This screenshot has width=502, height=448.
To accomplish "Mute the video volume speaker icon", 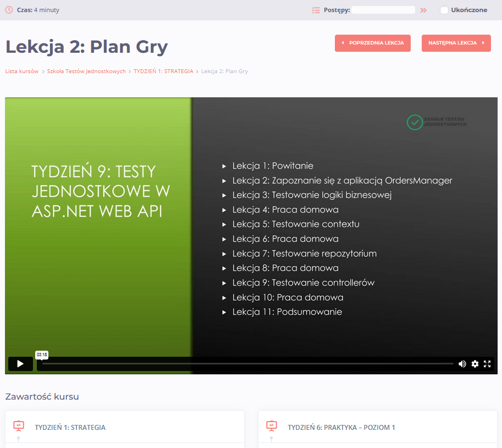I will 462,364.
